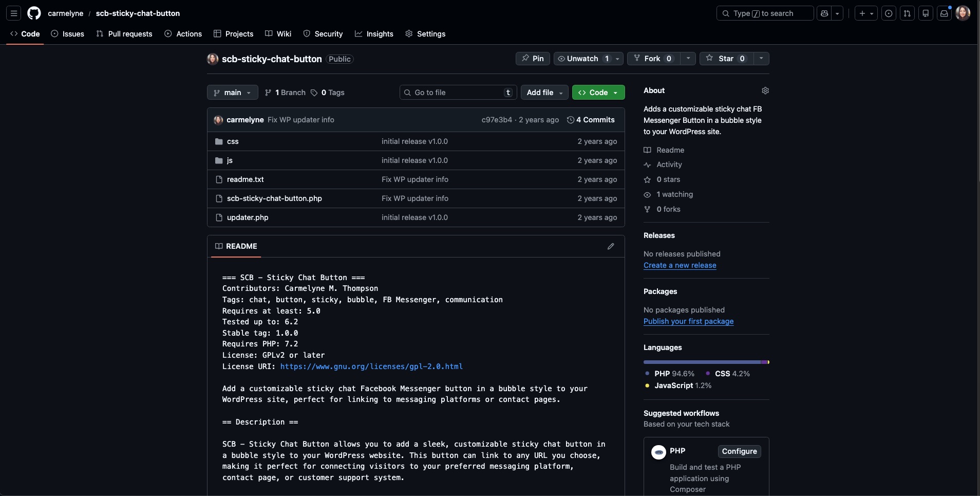The height and width of the screenshot is (496, 980).
Task: Open the About section settings gear
Action: point(765,90)
